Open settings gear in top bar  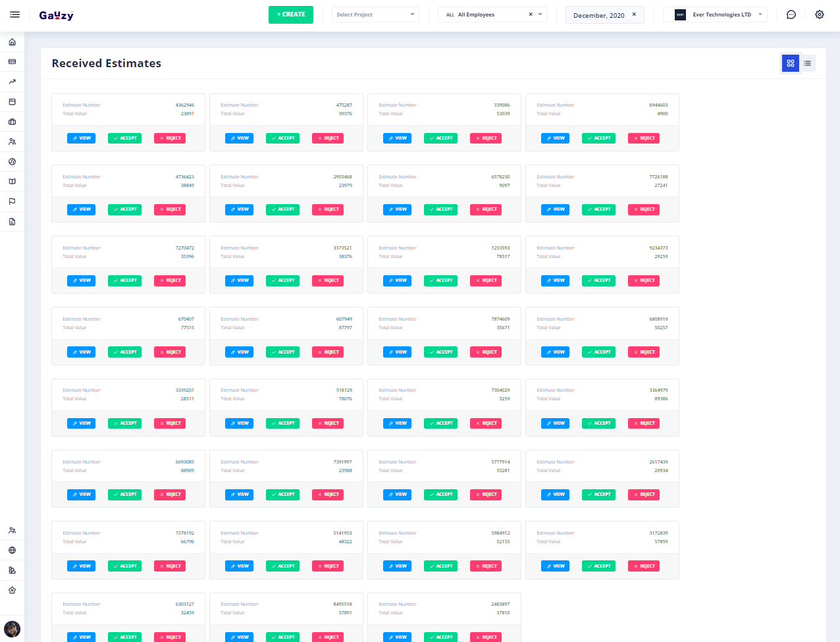(820, 14)
